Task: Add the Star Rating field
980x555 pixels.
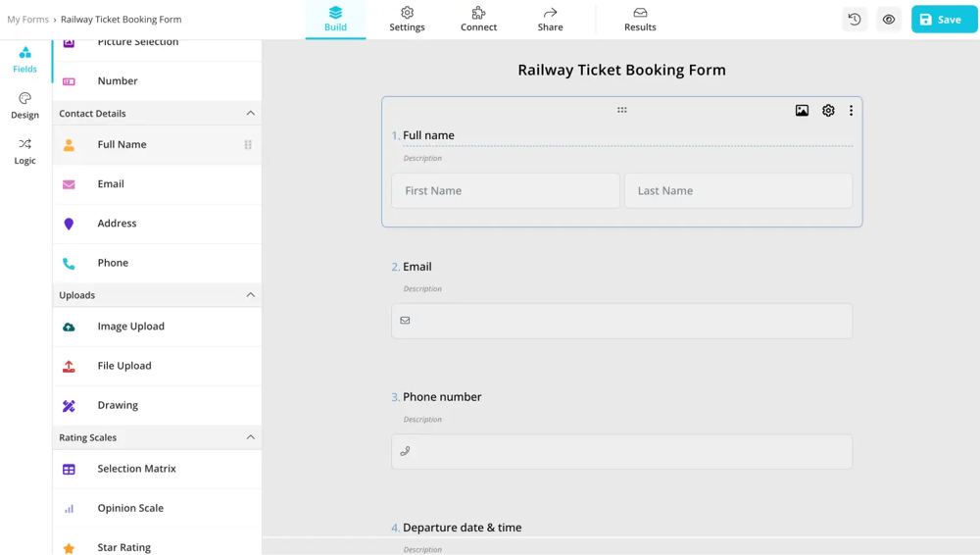Action: pyautogui.click(x=123, y=546)
